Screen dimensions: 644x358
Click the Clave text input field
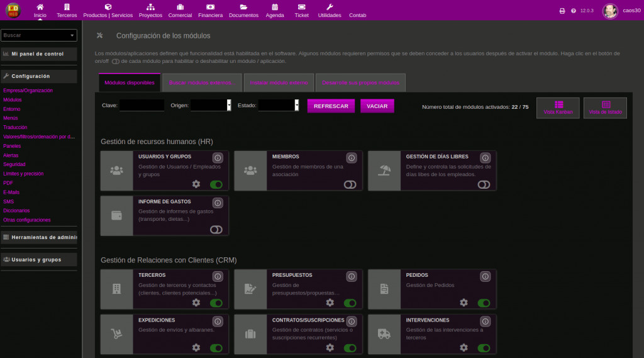[142, 106]
